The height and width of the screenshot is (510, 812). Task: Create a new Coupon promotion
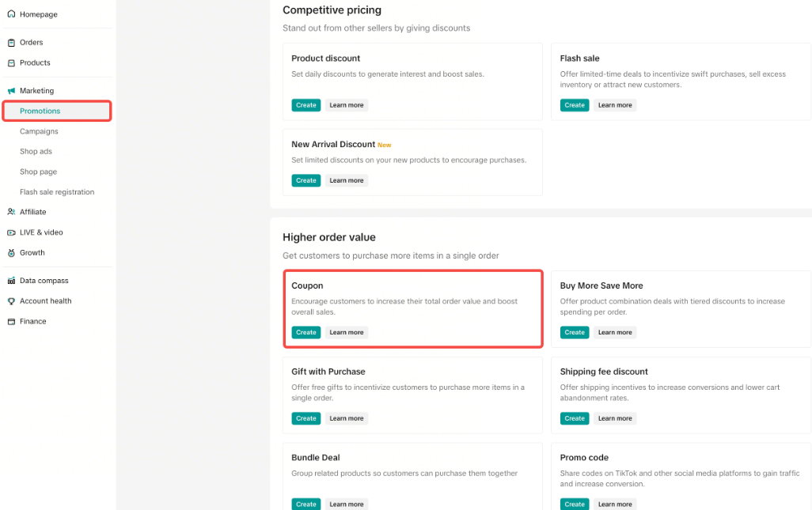click(x=306, y=333)
